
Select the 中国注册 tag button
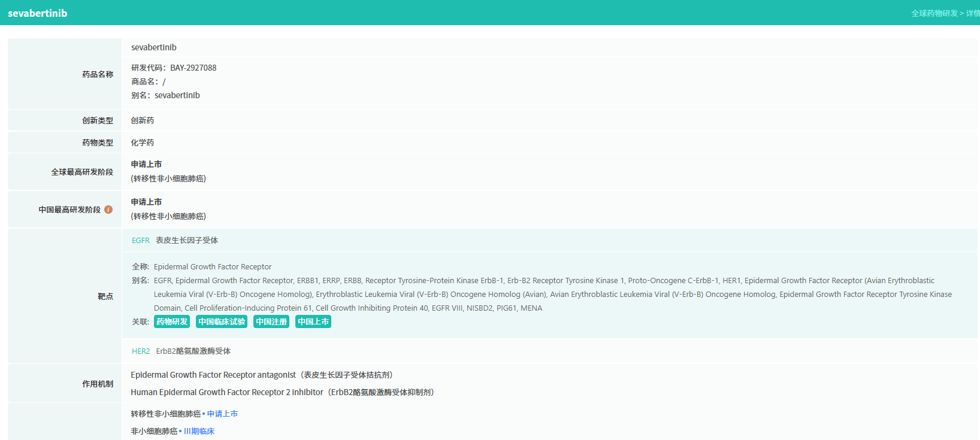click(x=271, y=322)
